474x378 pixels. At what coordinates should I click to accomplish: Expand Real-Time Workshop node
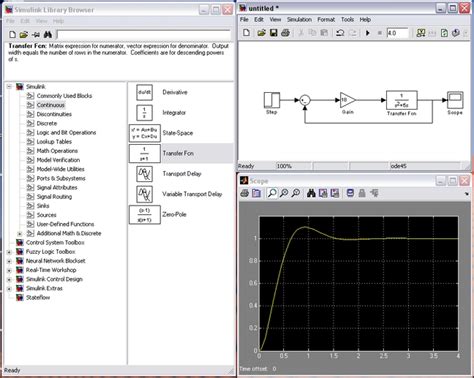point(9,270)
